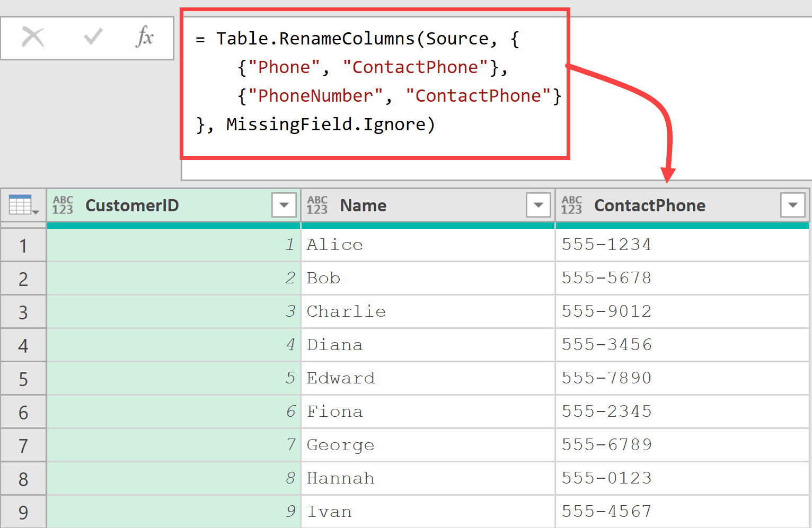812x528 pixels.
Task: Select row 1 using its row number
Action: click(x=23, y=245)
